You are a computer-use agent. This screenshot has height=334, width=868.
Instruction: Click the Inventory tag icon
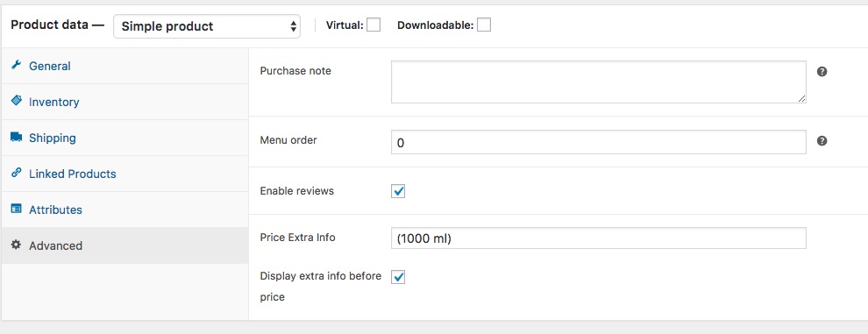pos(16,101)
